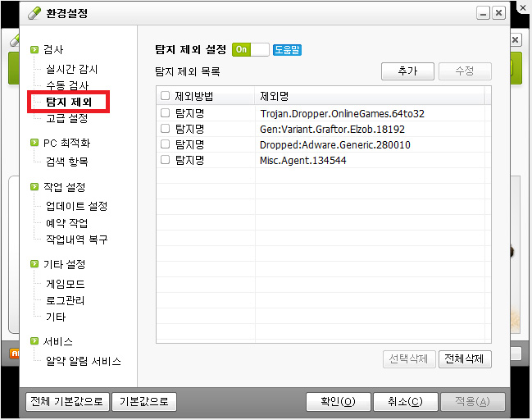532x420 pixels.
Task: Open the 고급 설정 settings page
Action: pyautogui.click(x=67, y=118)
